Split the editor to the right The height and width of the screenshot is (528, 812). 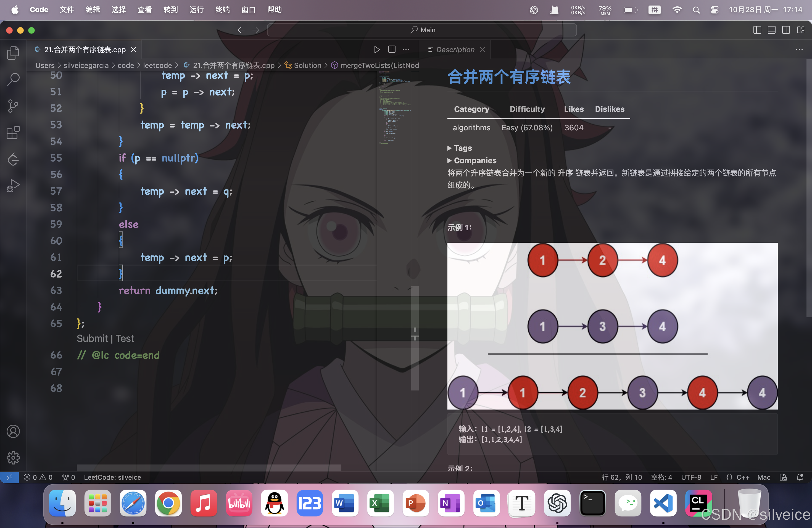[x=392, y=49]
